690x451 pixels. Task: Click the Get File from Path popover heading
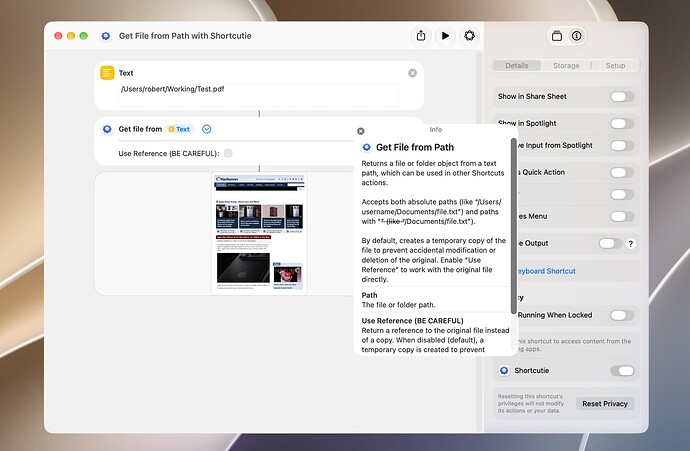(415, 147)
